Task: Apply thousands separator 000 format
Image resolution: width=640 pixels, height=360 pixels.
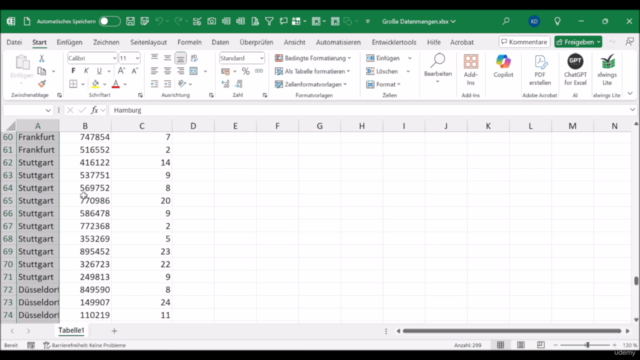Action: [x=259, y=71]
